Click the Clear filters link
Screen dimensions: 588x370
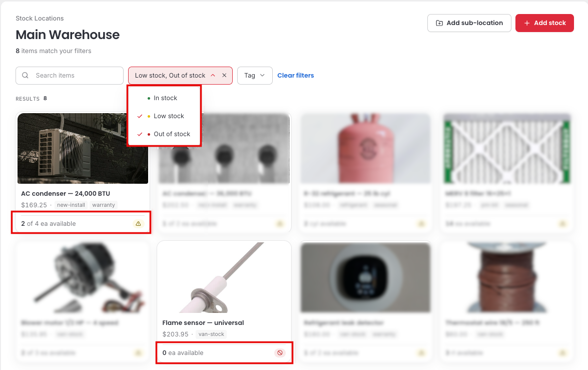[295, 76]
